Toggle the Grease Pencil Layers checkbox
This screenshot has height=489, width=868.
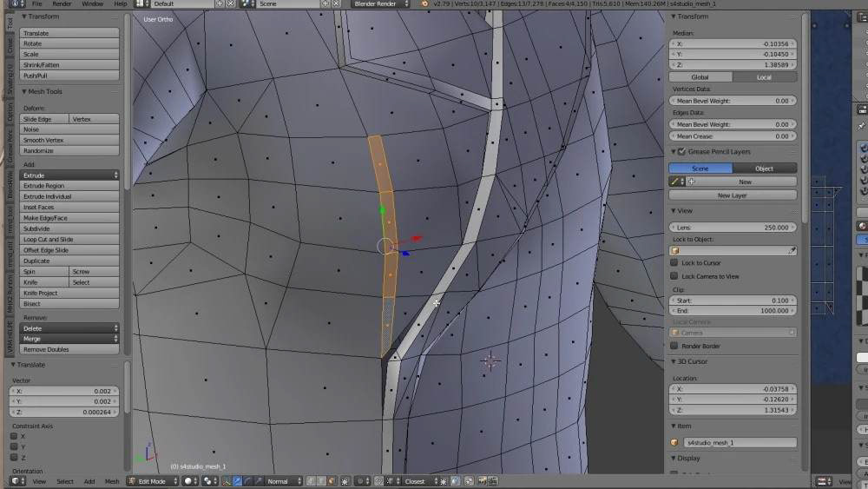pos(682,151)
